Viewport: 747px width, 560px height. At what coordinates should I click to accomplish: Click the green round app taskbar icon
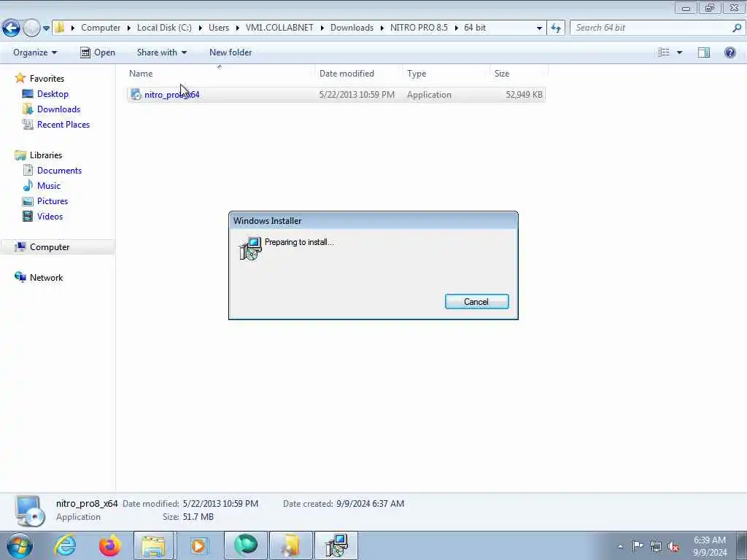[x=245, y=545]
